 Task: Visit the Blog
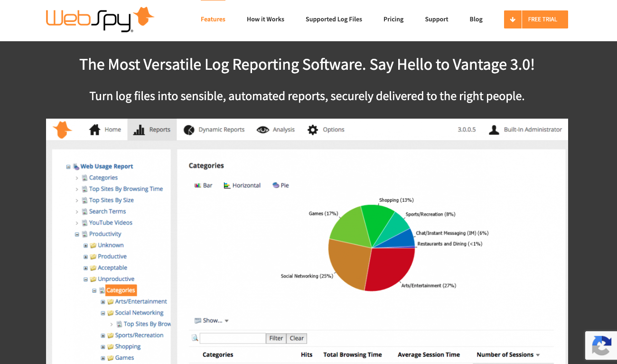point(476,19)
